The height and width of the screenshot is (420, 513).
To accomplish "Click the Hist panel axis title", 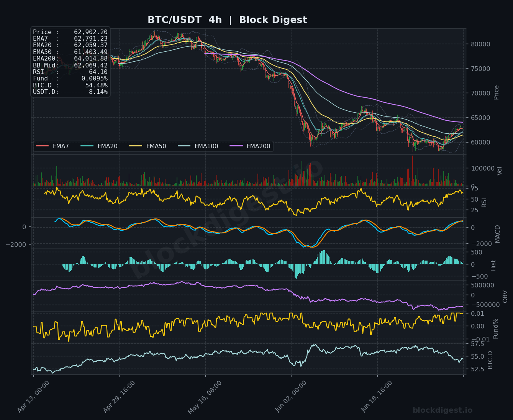I will [493, 266].
